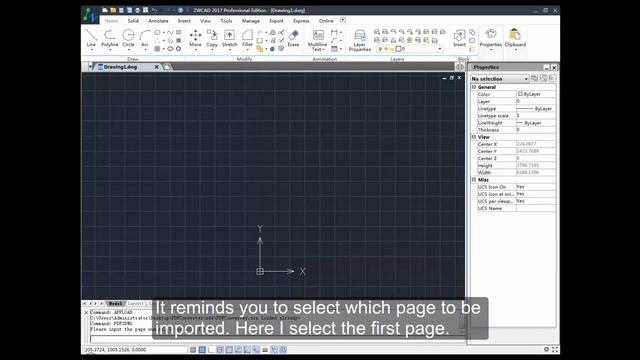Open the drawing tabs list arrow
This screenshot has height=360, width=640.
coord(90,67)
